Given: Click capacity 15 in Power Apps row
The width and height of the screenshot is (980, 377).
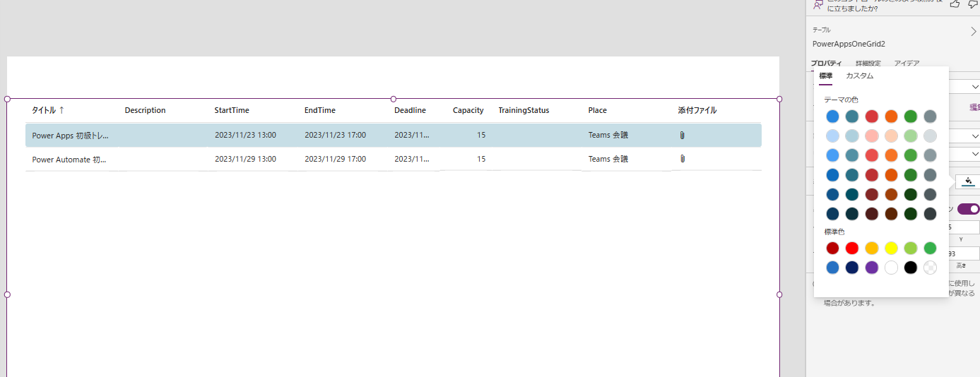Looking at the screenshot, I should tap(481, 135).
